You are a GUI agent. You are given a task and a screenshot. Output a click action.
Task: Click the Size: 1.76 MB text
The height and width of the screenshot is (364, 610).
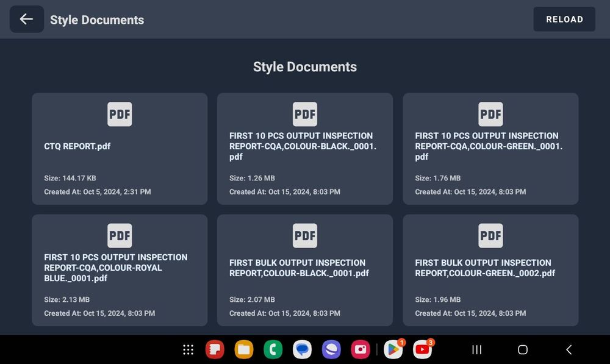(437, 178)
